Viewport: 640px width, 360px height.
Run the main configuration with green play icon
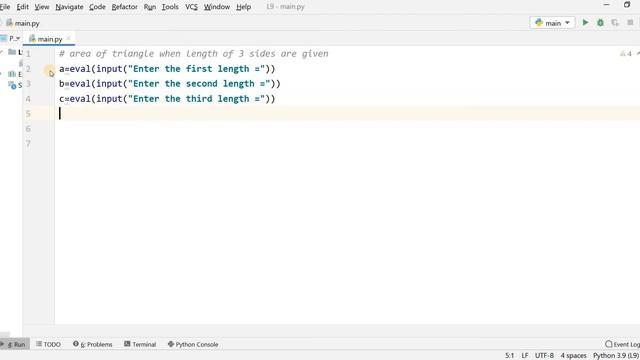point(585,23)
